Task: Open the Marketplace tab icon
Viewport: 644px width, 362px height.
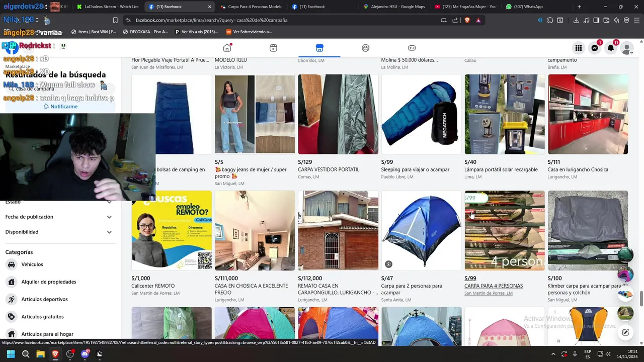Action: (x=319, y=48)
